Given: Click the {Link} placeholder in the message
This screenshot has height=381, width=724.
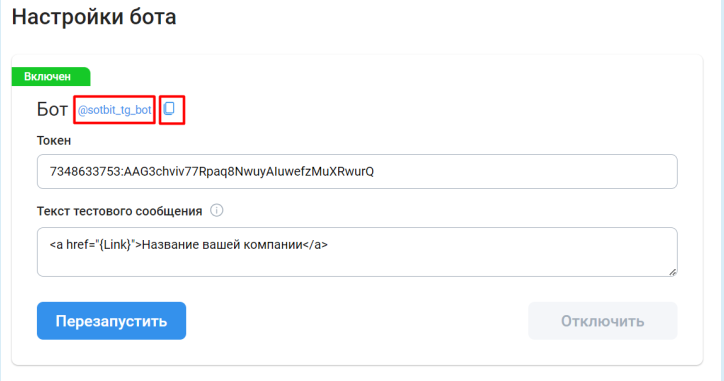Looking at the screenshot, I should pyautogui.click(x=115, y=244).
